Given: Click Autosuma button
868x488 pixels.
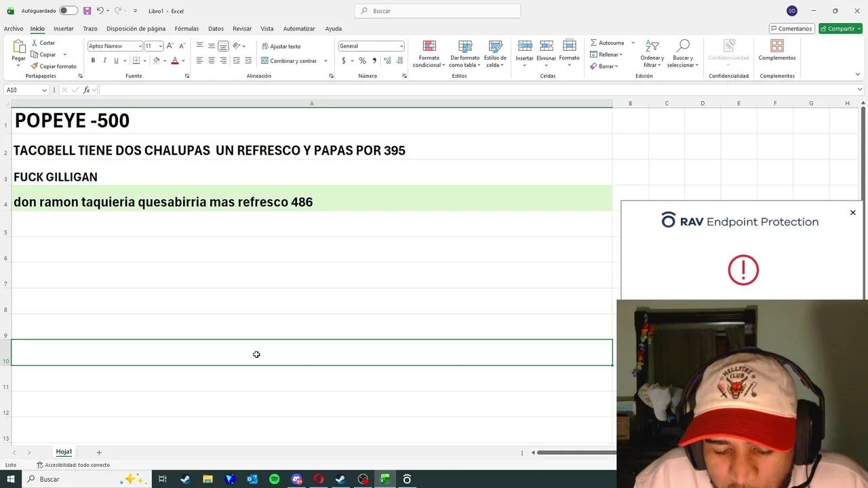Looking at the screenshot, I should point(608,43).
